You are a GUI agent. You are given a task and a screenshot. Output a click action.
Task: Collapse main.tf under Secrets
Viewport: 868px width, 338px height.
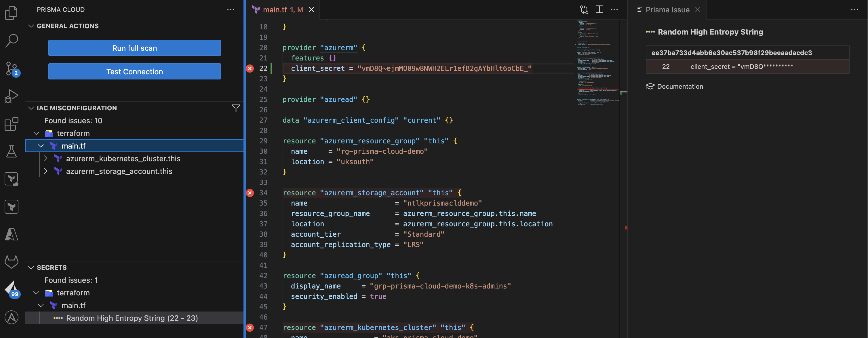pyautogui.click(x=41, y=305)
